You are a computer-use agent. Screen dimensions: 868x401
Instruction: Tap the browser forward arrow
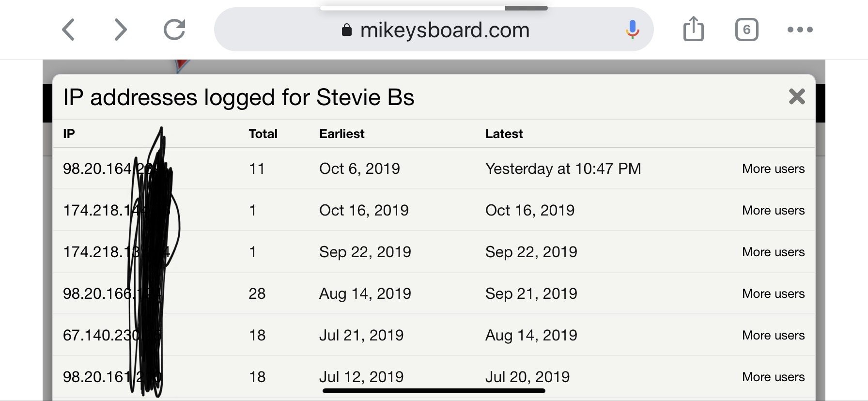120,30
